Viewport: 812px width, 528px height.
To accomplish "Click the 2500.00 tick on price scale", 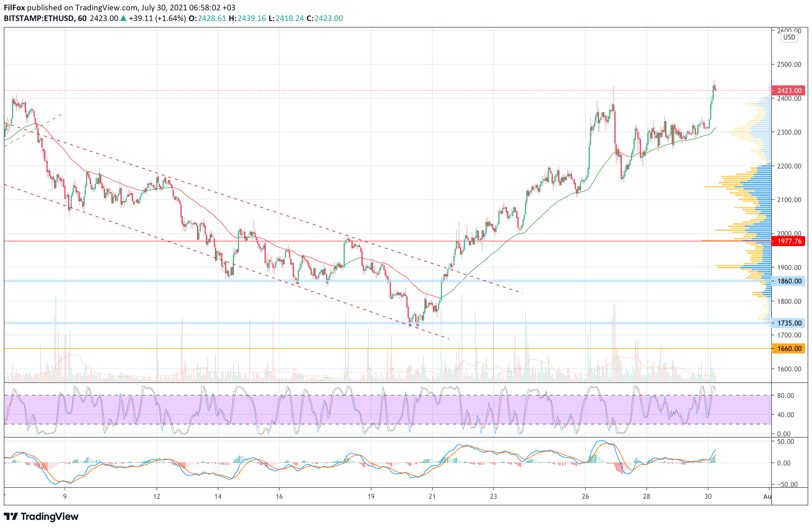I will (789, 64).
